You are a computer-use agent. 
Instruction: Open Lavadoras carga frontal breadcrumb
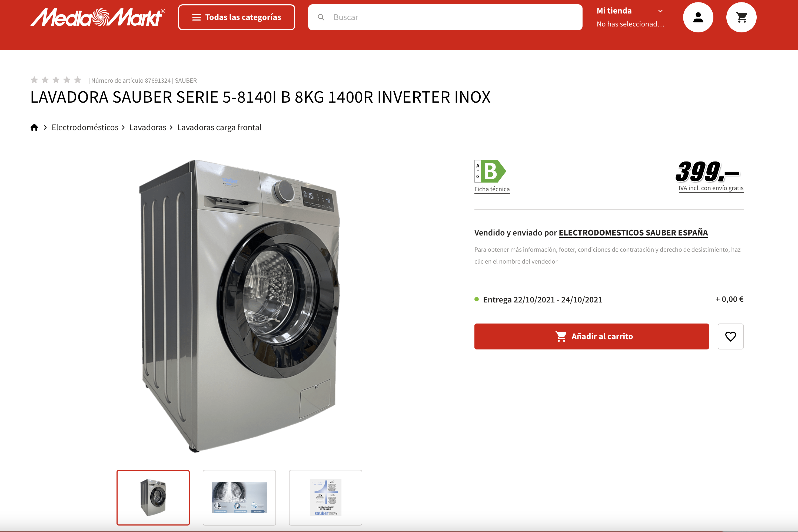point(219,127)
